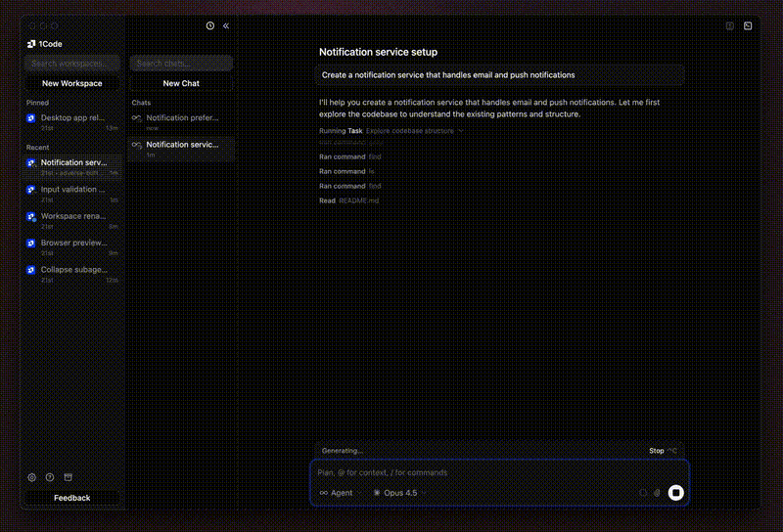Click the round stop generation button
Image resolution: width=783 pixels, height=532 pixels.
675,493
